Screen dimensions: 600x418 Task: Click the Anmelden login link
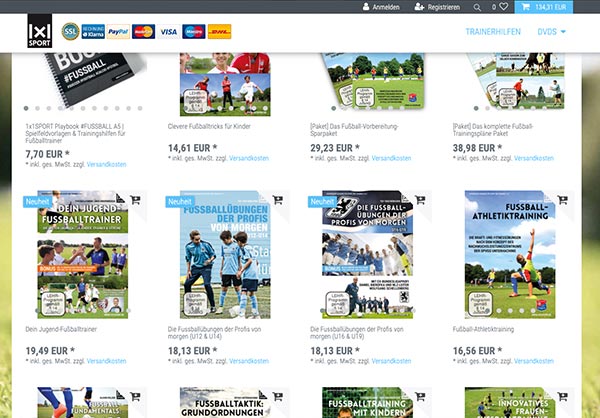391,7
